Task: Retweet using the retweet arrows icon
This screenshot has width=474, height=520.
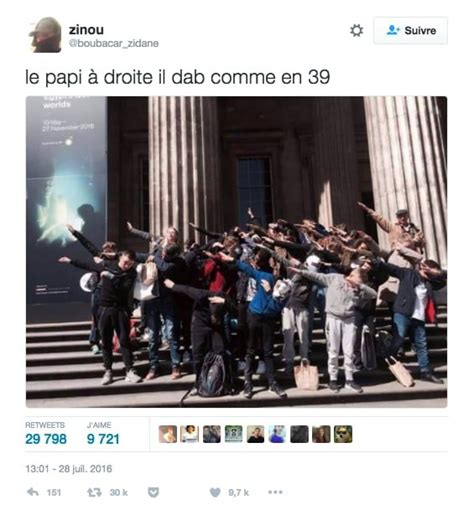Action: 94,492
